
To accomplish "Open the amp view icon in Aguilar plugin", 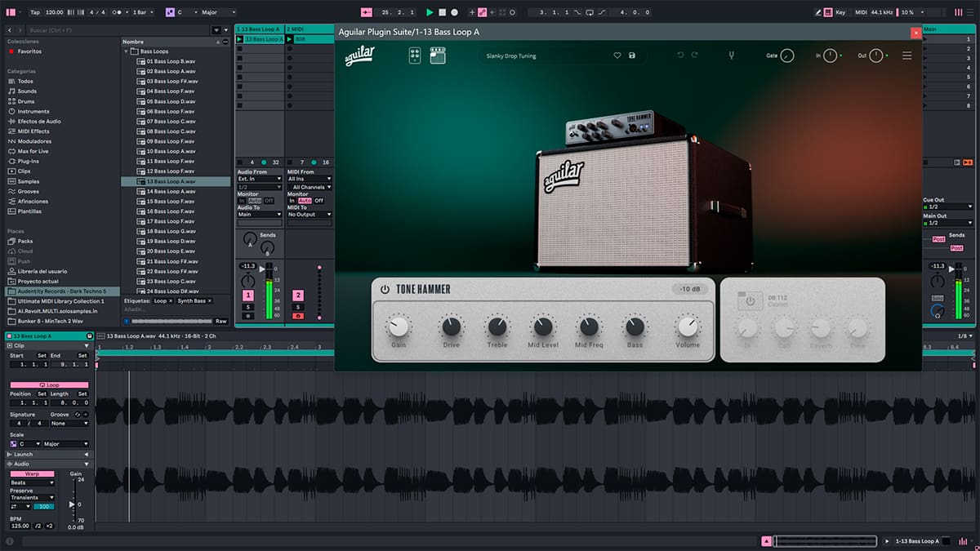I will click(x=437, y=56).
